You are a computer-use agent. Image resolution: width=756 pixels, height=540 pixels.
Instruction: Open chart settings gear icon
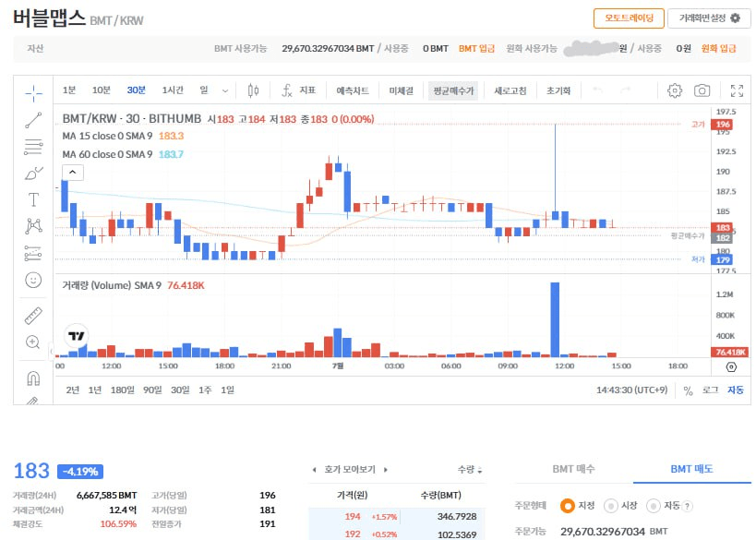click(x=675, y=90)
